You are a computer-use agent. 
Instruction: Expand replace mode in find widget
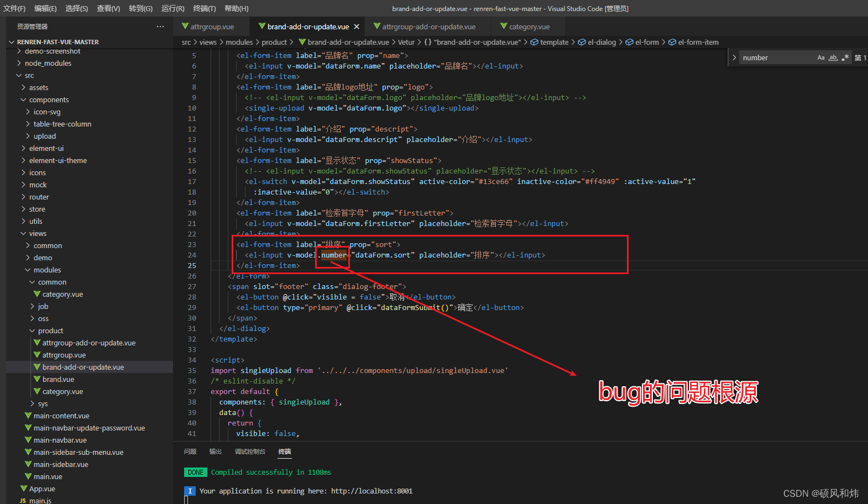tap(734, 57)
